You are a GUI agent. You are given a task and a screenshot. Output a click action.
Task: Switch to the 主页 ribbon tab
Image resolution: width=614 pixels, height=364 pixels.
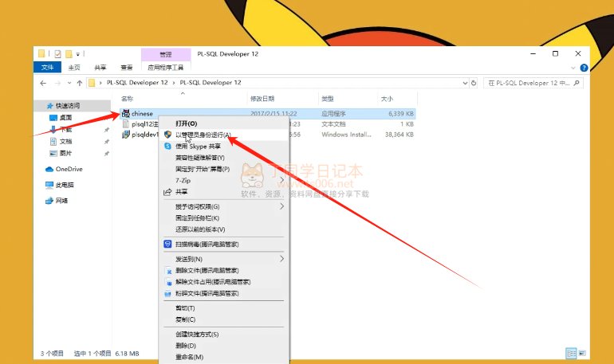click(74, 67)
